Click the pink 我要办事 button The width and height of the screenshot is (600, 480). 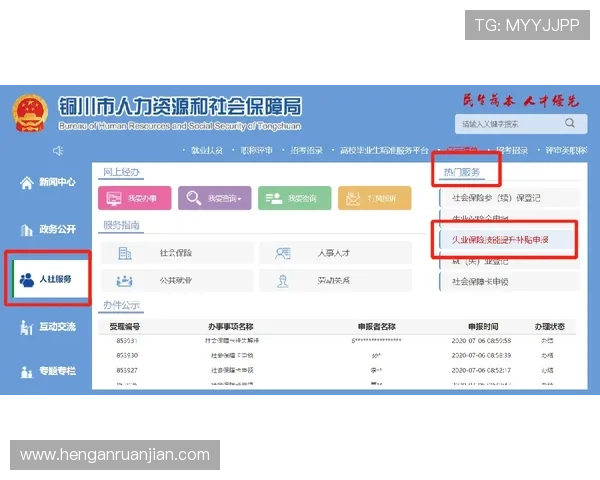tap(135, 198)
